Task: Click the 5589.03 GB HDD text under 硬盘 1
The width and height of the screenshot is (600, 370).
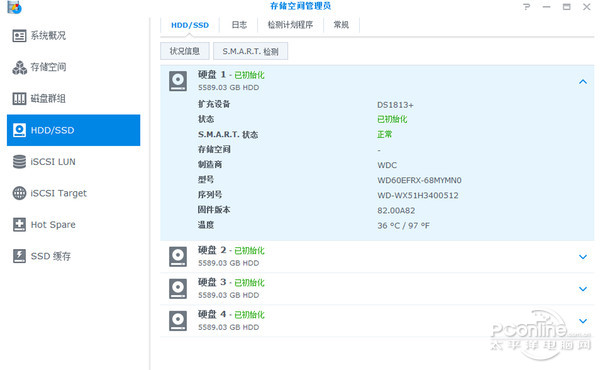Action: coord(228,88)
